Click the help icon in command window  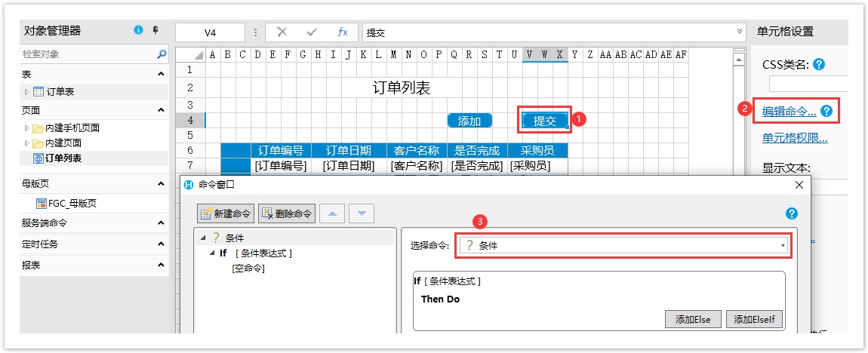[792, 213]
